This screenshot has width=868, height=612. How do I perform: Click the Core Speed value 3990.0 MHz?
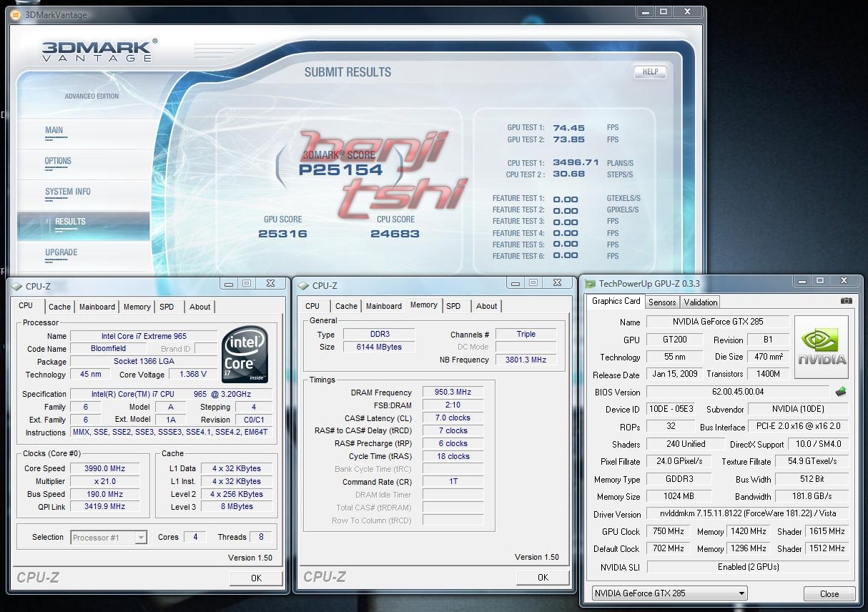(105, 469)
